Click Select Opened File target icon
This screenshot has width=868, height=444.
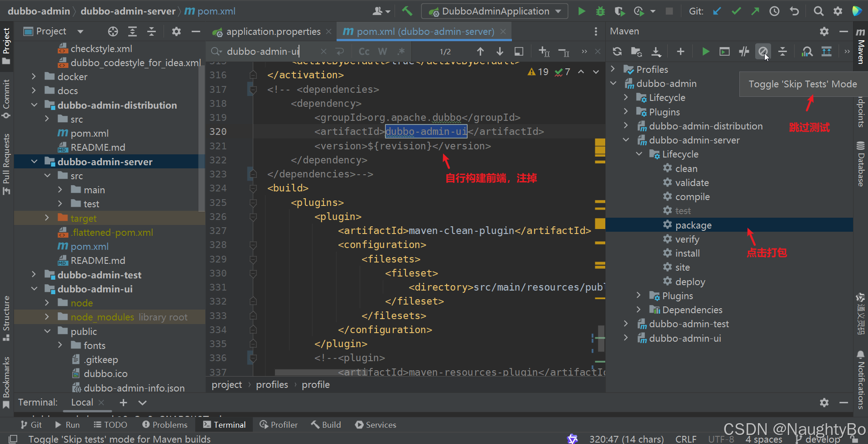tap(113, 31)
